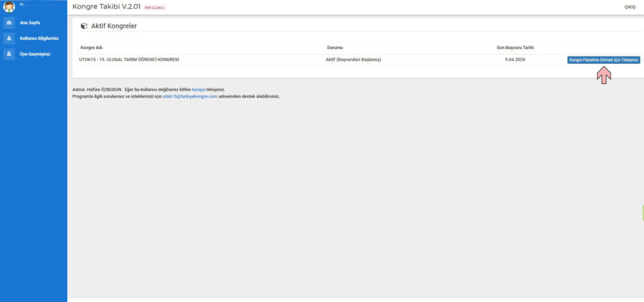644x302 pixels.
Task: Click the Kullanıcı Bilgileriniz person icon
Action: pos(9,38)
